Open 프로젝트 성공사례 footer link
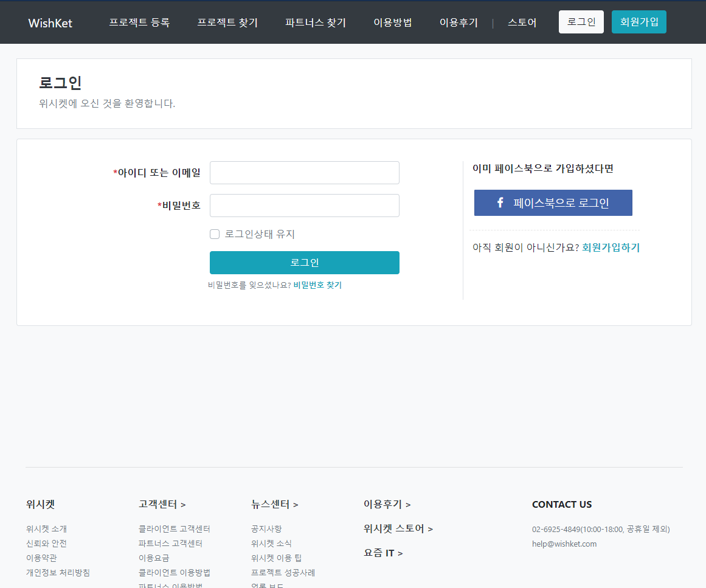The width and height of the screenshot is (706, 588). 283,573
